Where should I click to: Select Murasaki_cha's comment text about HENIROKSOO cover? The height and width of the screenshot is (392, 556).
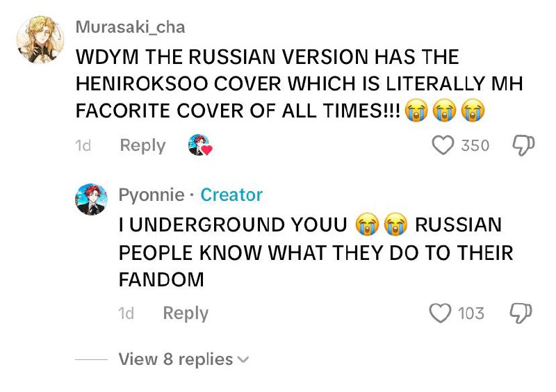click(x=300, y=83)
